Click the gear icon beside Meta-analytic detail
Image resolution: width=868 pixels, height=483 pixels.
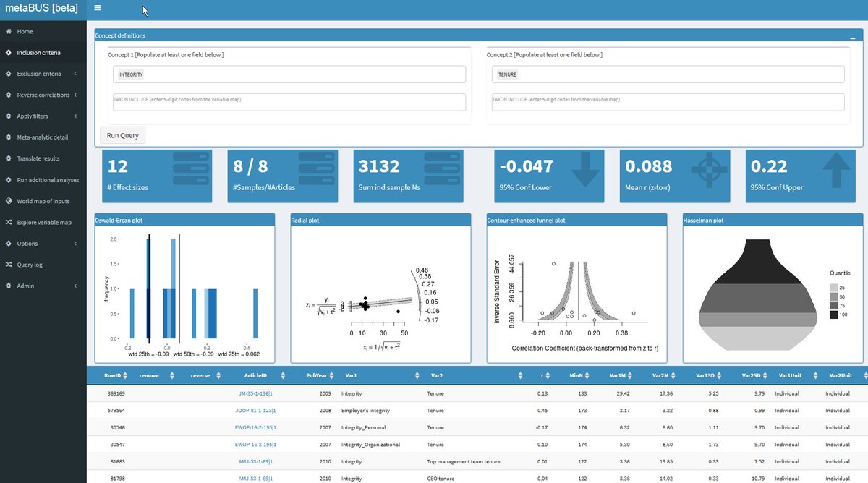coord(8,137)
